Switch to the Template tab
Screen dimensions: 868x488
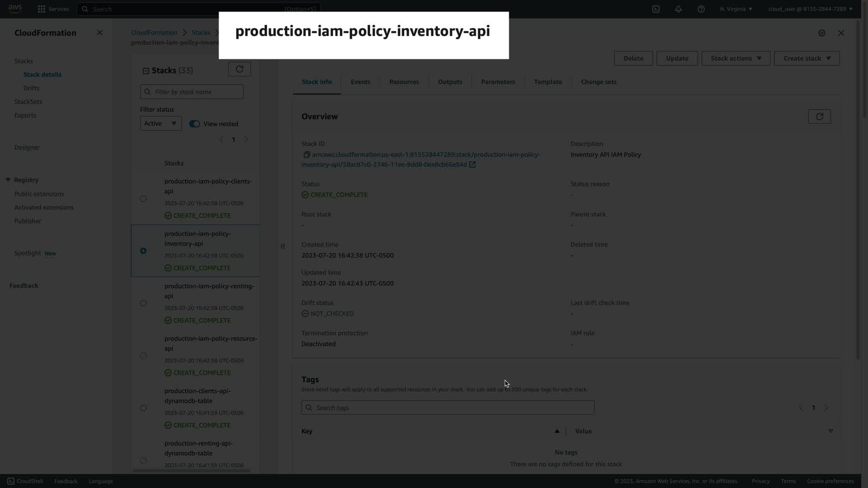547,82
